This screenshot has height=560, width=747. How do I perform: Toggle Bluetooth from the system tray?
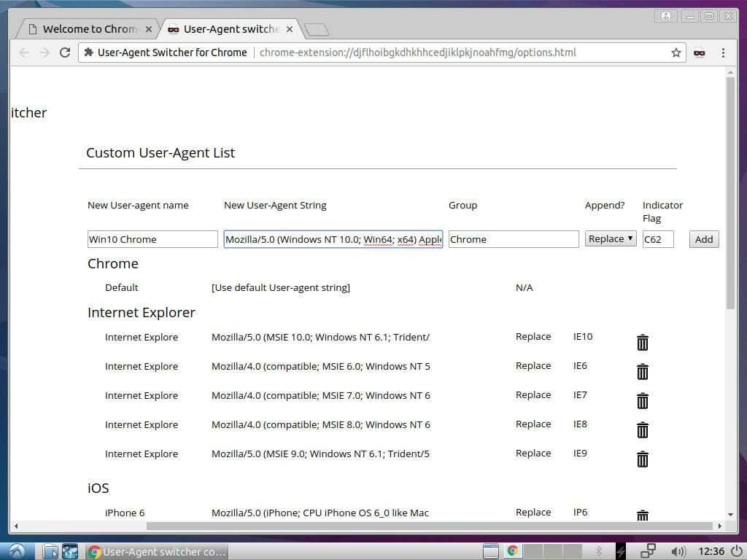click(x=598, y=551)
